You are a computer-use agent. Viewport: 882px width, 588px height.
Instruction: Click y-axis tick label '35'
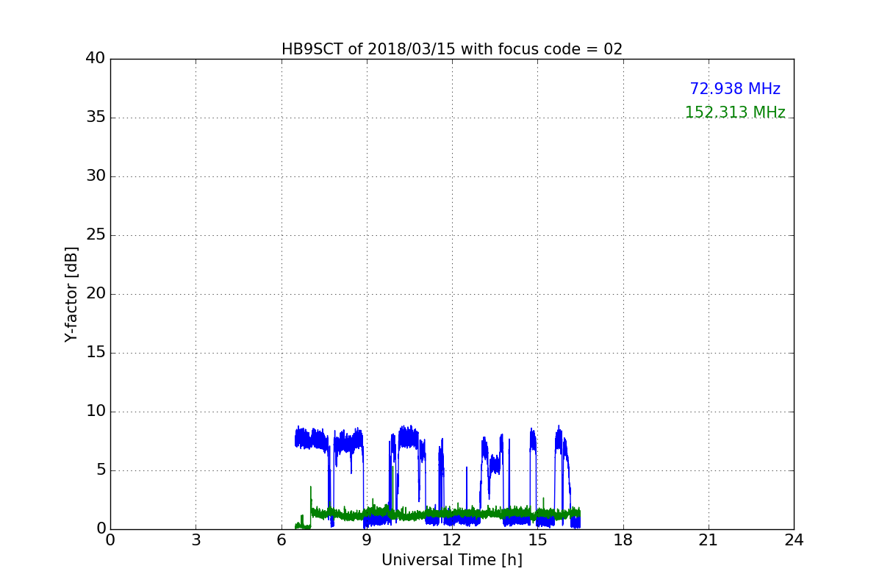[x=96, y=118]
